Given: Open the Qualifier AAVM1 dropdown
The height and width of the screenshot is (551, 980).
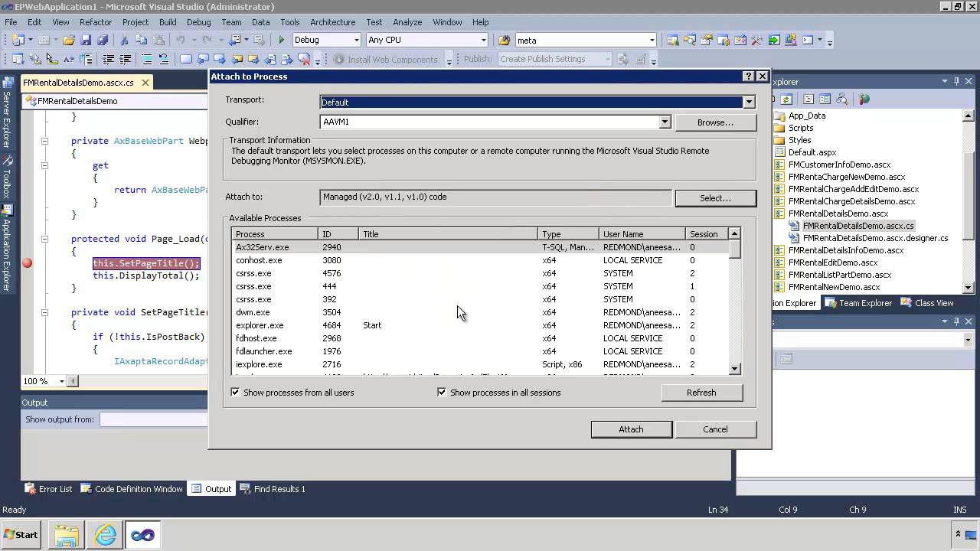Looking at the screenshot, I should pyautogui.click(x=665, y=122).
